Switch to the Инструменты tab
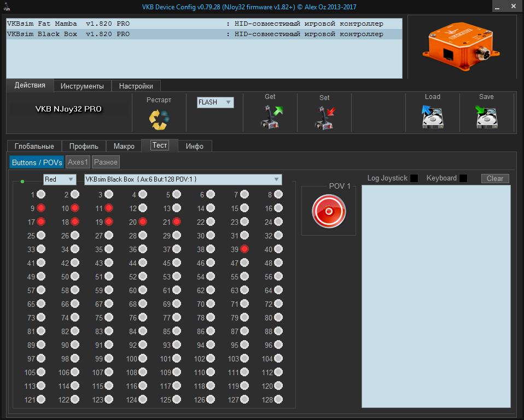524x420 pixels. click(82, 86)
